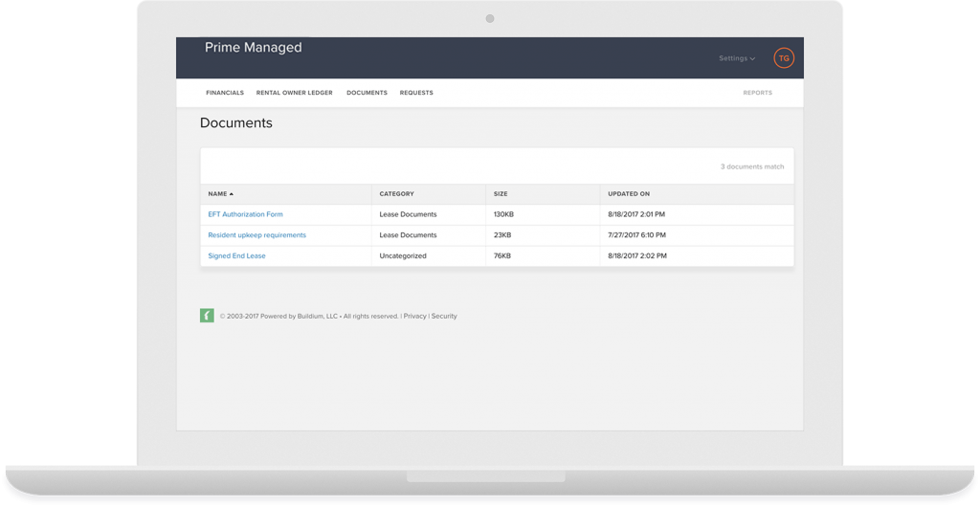Sort by the UPDATED ON column header
This screenshot has height=507, width=980.
point(629,194)
